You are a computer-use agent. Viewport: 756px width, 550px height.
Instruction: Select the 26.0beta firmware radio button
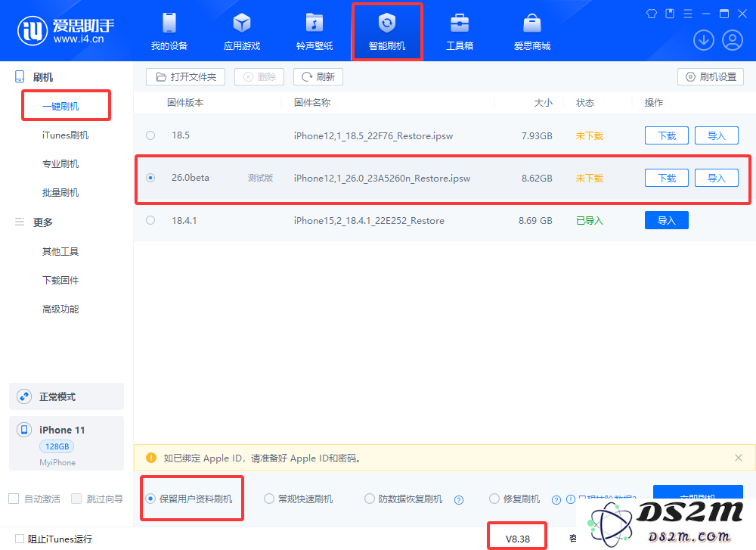pos(150,178)
